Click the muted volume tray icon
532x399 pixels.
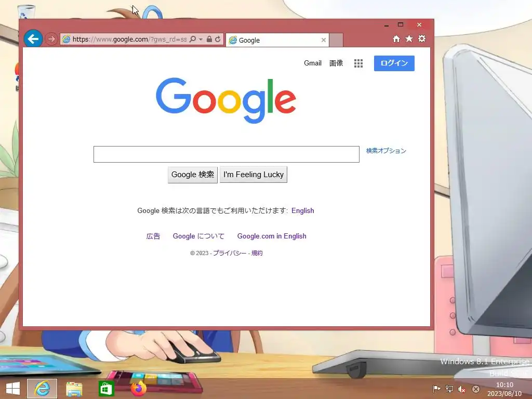coord(462,389)
